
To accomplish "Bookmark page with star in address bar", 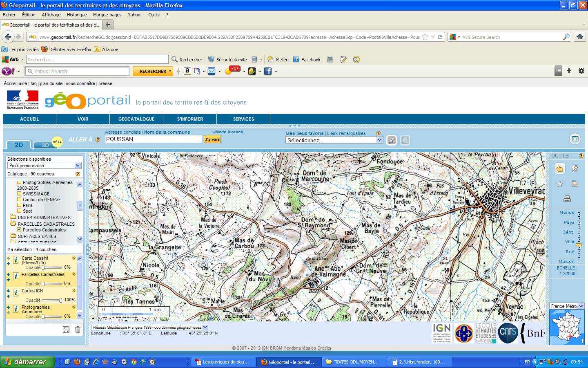I will tap(425, 37).
